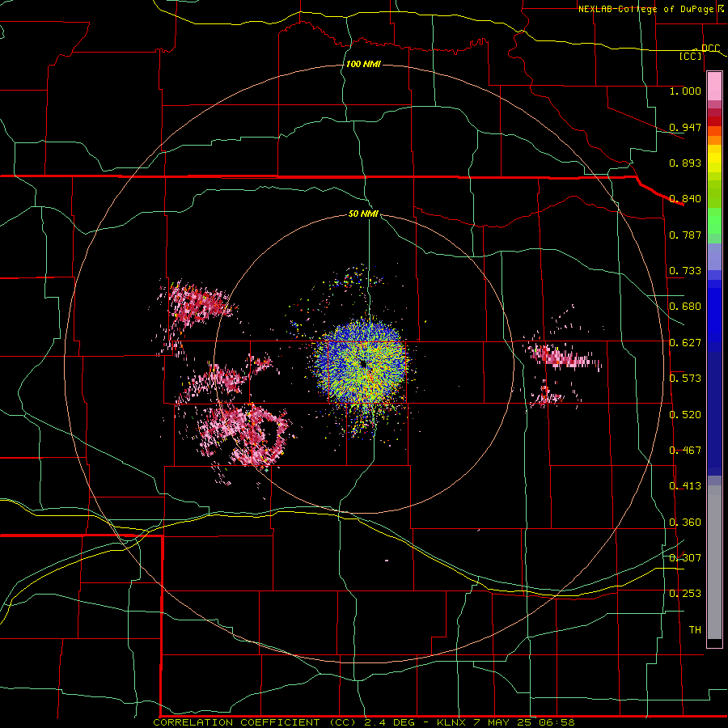Select the 0.680 scale value

coord(685,307)
